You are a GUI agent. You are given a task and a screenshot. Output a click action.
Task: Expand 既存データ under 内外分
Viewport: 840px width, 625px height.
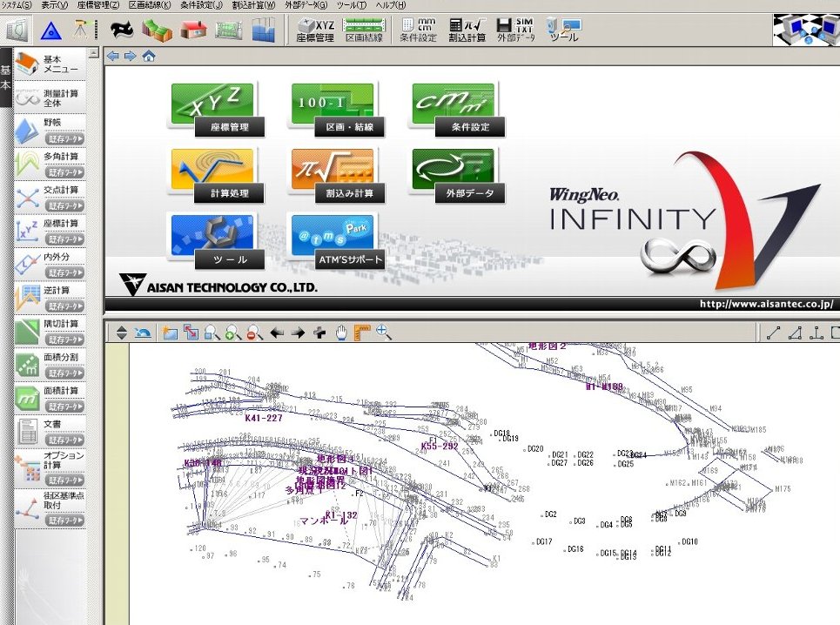65,273
